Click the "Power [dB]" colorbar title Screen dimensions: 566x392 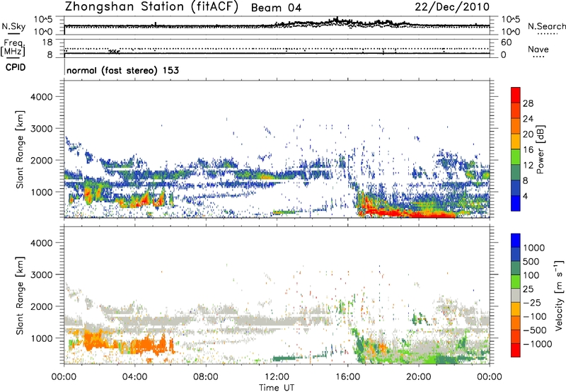click(x=541, y=149)
